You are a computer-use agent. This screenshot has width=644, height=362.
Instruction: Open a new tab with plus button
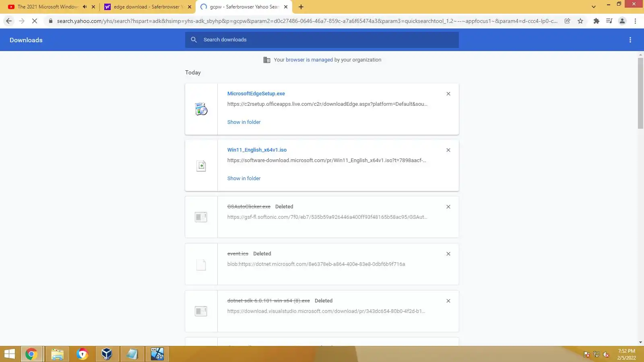click(301, 7)
